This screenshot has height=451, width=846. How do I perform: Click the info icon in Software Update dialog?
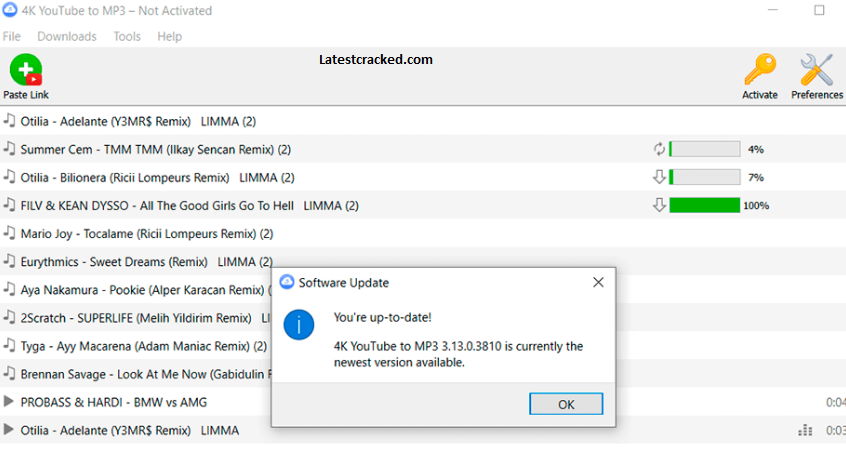pyautogui.click(x=299, y=325)
